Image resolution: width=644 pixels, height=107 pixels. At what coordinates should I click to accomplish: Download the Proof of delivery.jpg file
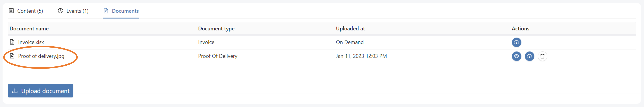click(x=529, y=56)
